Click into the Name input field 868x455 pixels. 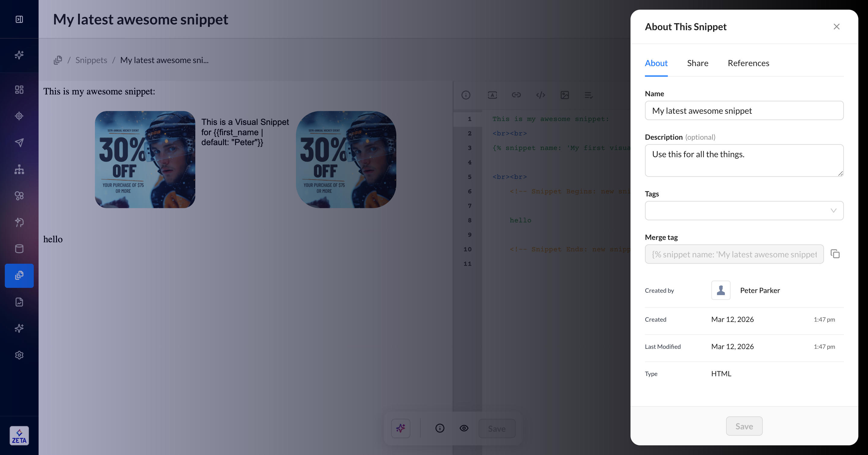[x=744, y=111]
